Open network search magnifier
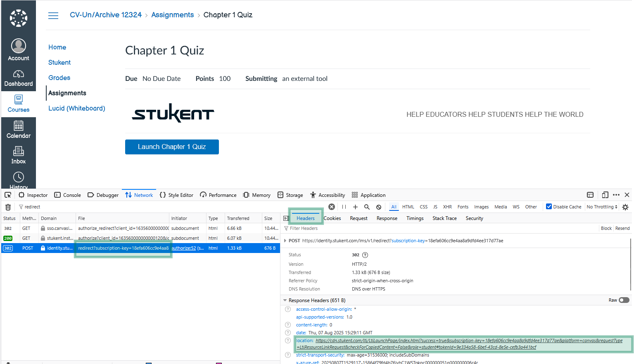 (x=367, y=207)
